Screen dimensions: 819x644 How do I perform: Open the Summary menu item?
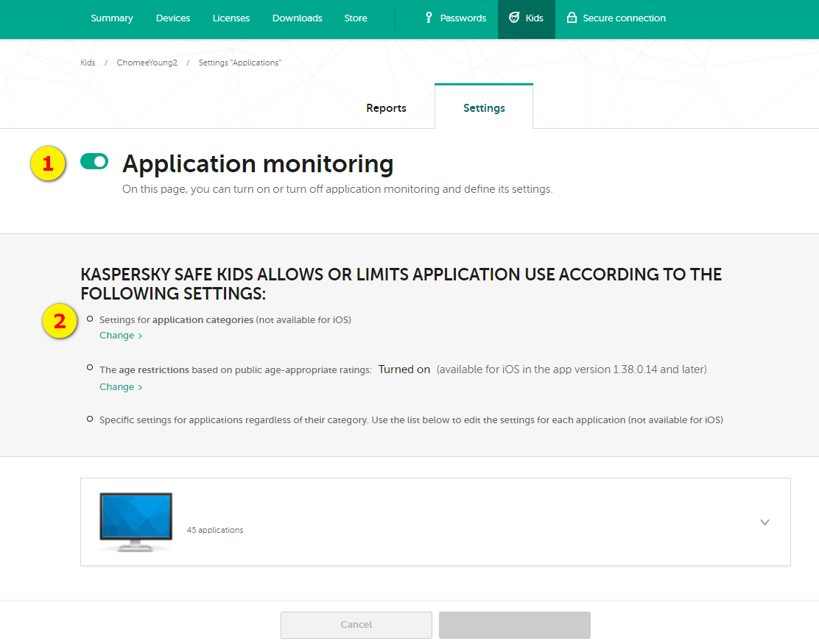pos(112,18)
